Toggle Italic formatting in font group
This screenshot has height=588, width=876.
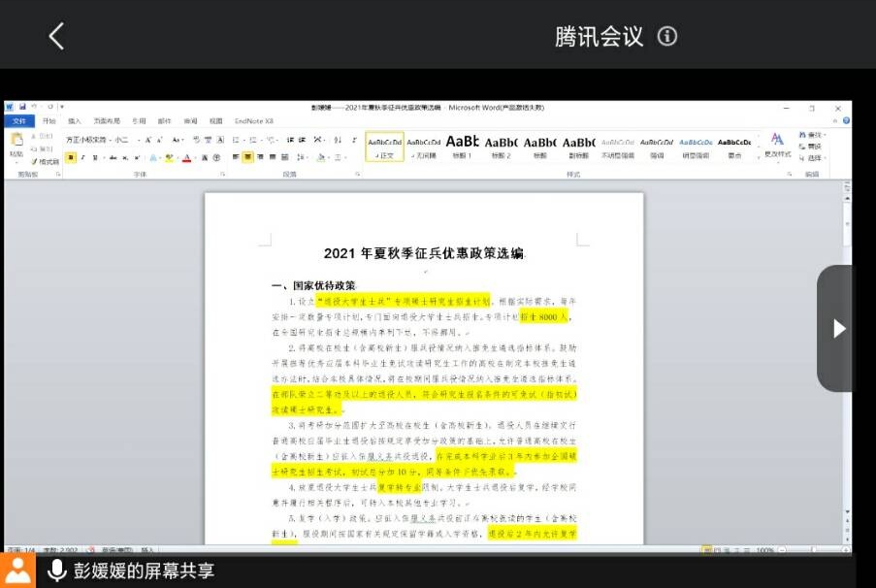pyautogui.click(x=83, y=157)
